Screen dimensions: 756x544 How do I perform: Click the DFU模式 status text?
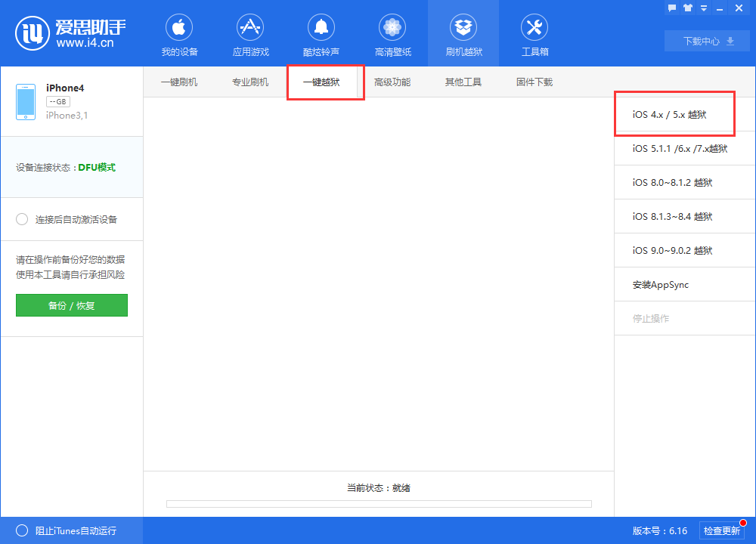pyautogui.click(x=97, y=167)
